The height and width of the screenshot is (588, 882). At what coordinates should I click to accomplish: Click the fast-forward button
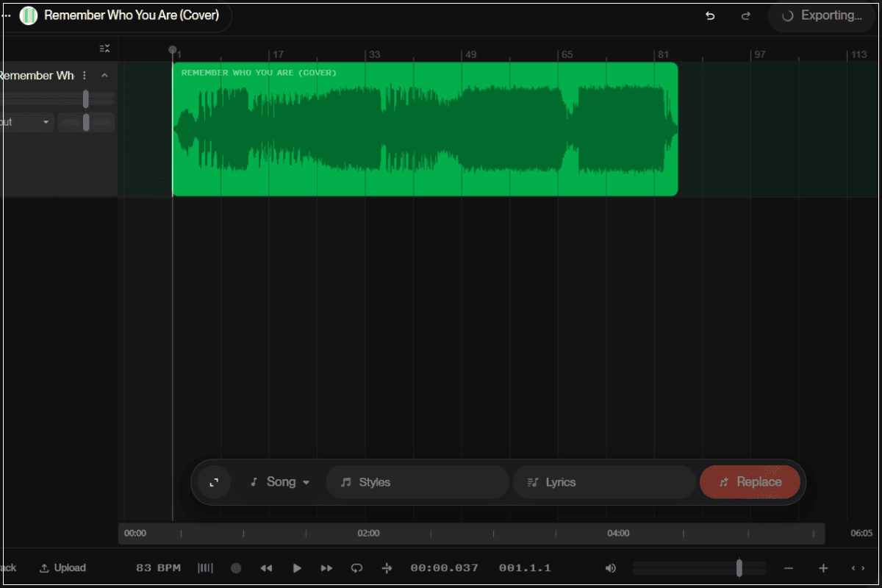coord(326,568)
